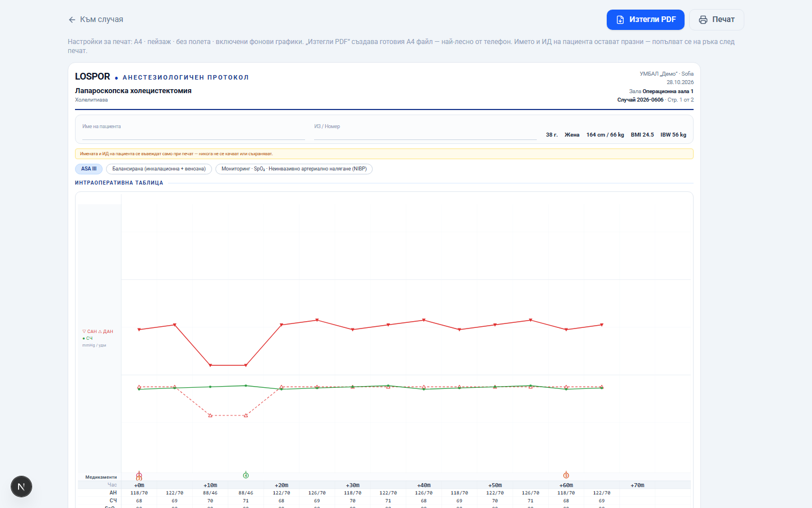
Task: Click the +40m time column header
Action: [x=424, y=485]
